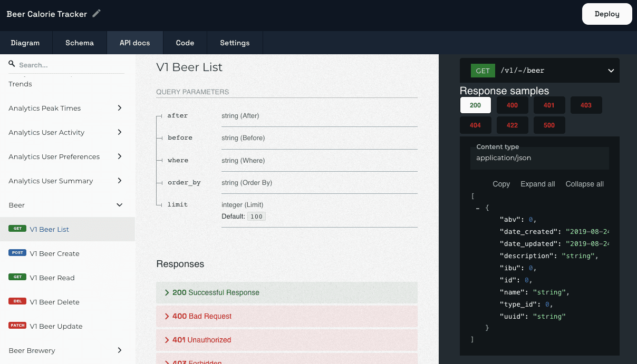
Task: Select the 500 response sample tab
Action: click(x=549, y=125)
